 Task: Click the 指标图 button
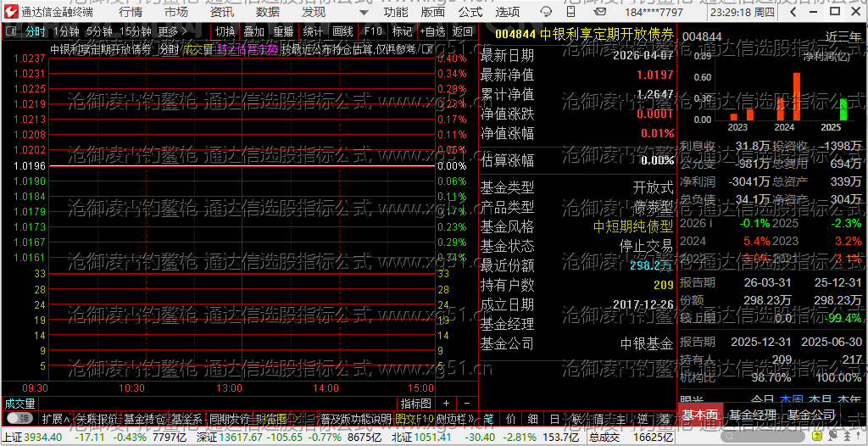(415, 404)
